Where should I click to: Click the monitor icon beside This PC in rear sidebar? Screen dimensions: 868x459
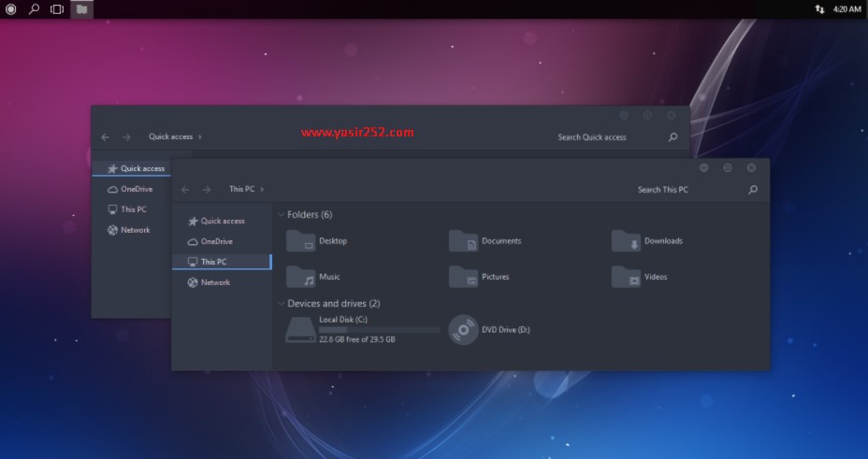[112, 209]
